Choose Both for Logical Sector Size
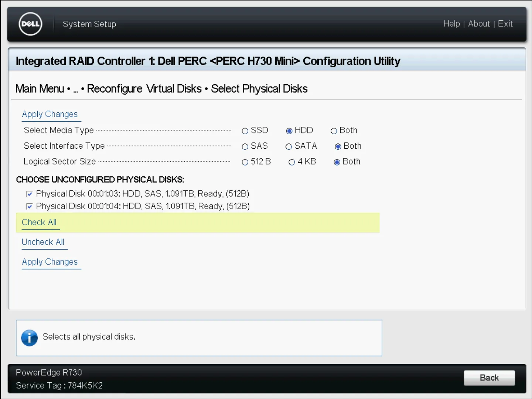 pyautogui.click(x=337, y=162)
